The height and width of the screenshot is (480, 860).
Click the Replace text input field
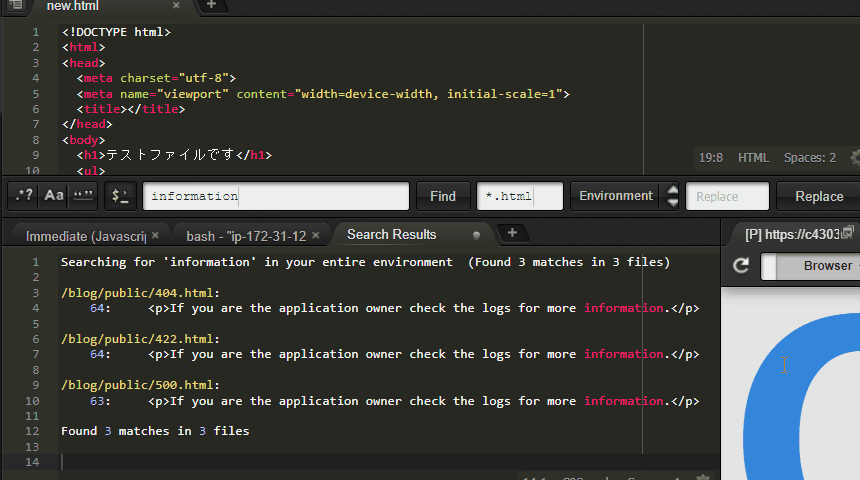click(727, 196)
